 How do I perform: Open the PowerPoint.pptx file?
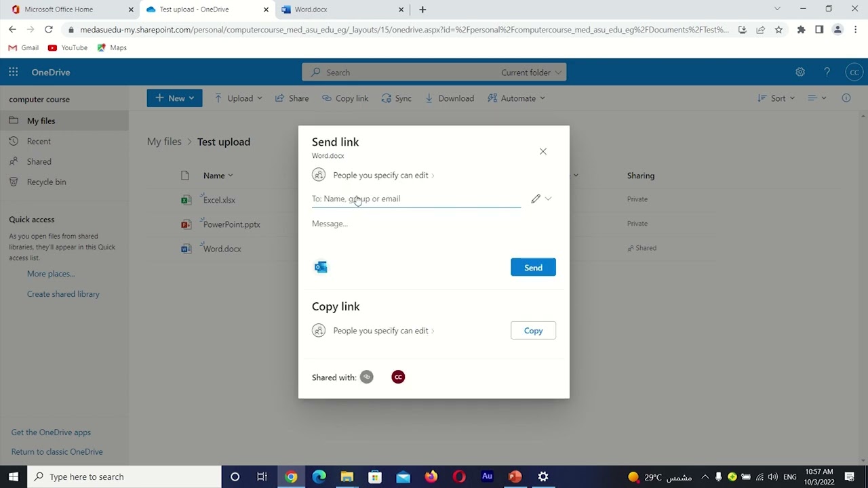click(x=231, y=224)
